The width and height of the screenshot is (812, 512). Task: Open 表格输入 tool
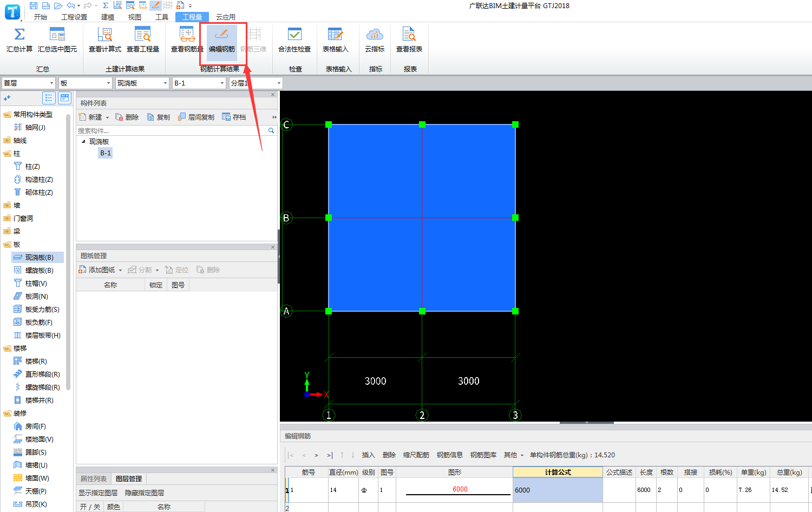click(x=335, y=40)
